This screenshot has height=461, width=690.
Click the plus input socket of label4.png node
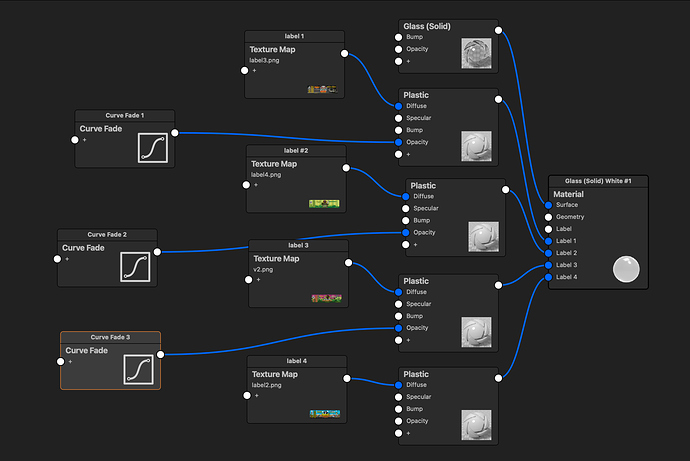[x=246, y=185]
